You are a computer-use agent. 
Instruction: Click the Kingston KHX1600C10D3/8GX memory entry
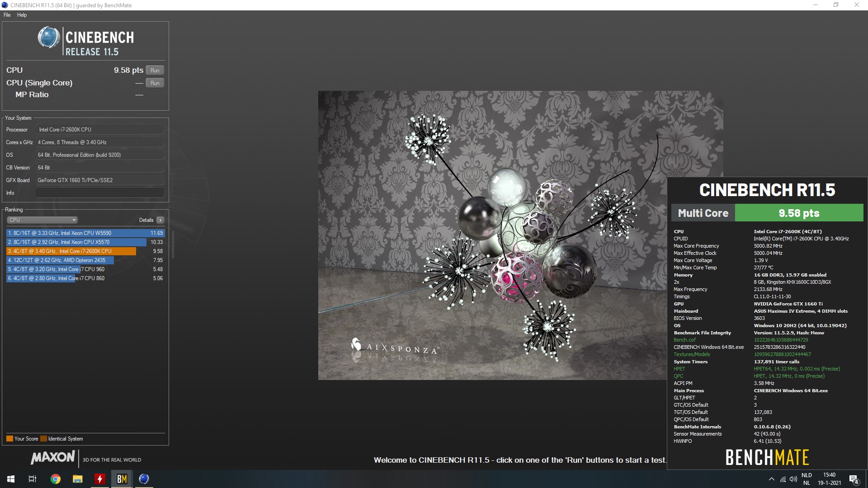[792, 282]
